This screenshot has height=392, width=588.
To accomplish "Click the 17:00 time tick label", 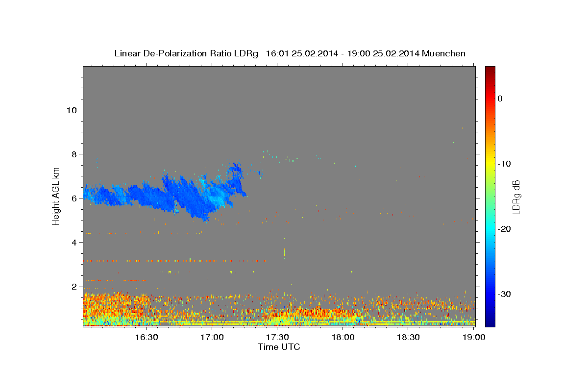I will (x=212, y=337).
